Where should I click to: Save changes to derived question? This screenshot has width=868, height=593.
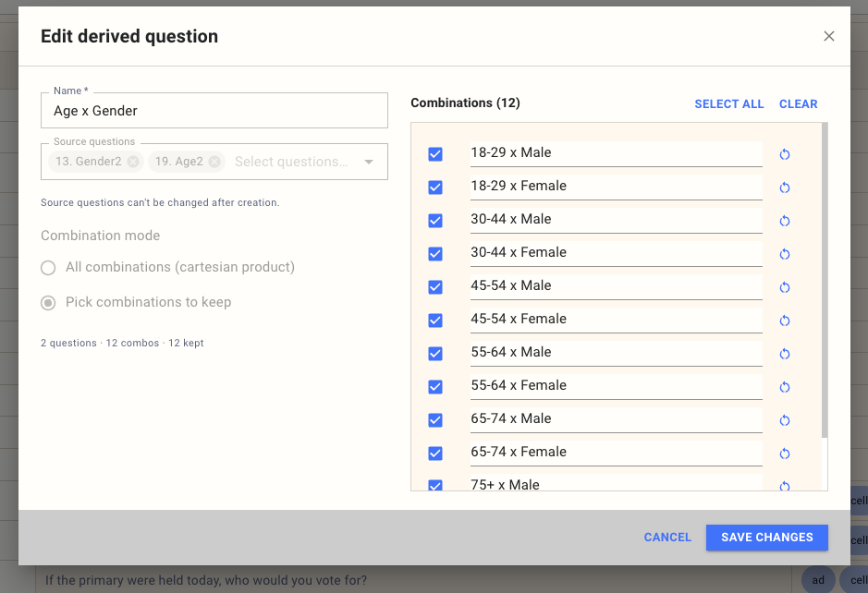click(767, 538)
